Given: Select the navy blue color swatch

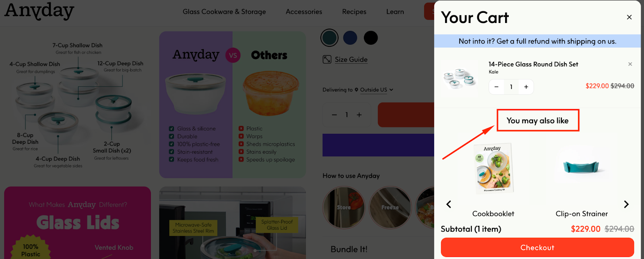Looking at the screenshot, I should coord(350,38).
